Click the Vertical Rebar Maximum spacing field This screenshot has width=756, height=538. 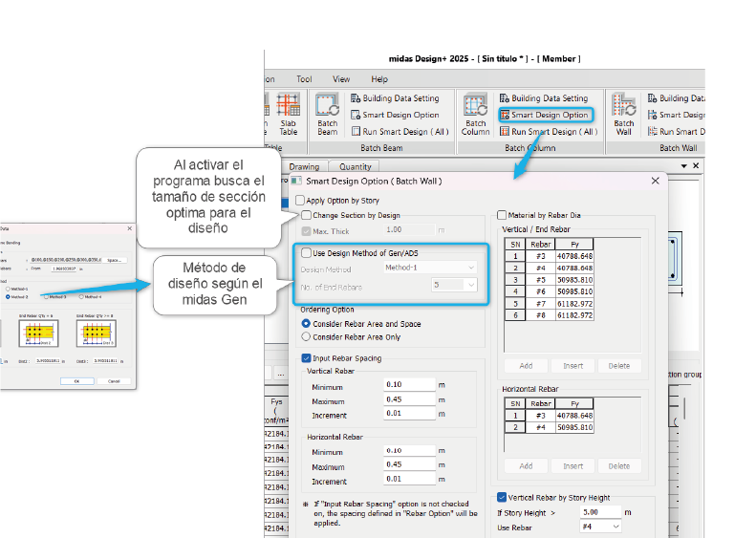coord(408,400)
